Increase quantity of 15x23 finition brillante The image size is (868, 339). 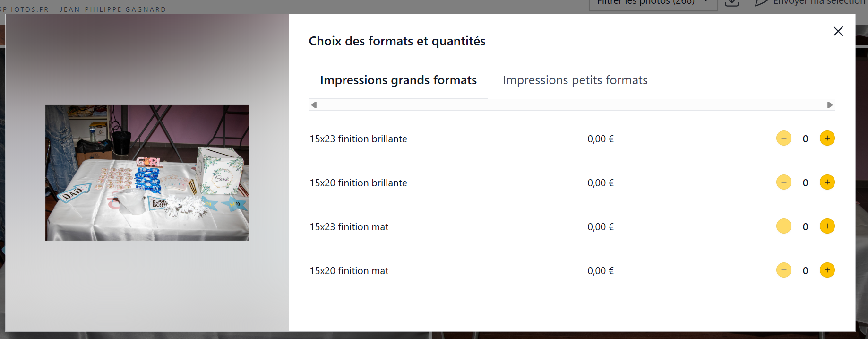[827, 139]
